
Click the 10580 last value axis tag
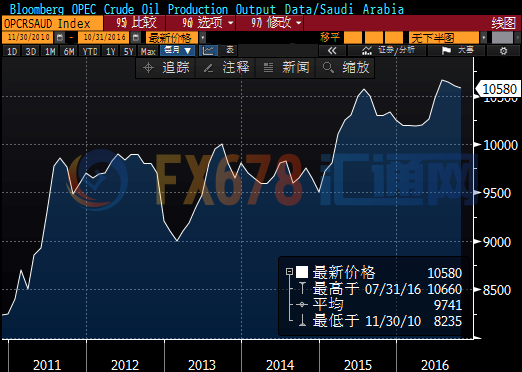(x=499, y=89)
